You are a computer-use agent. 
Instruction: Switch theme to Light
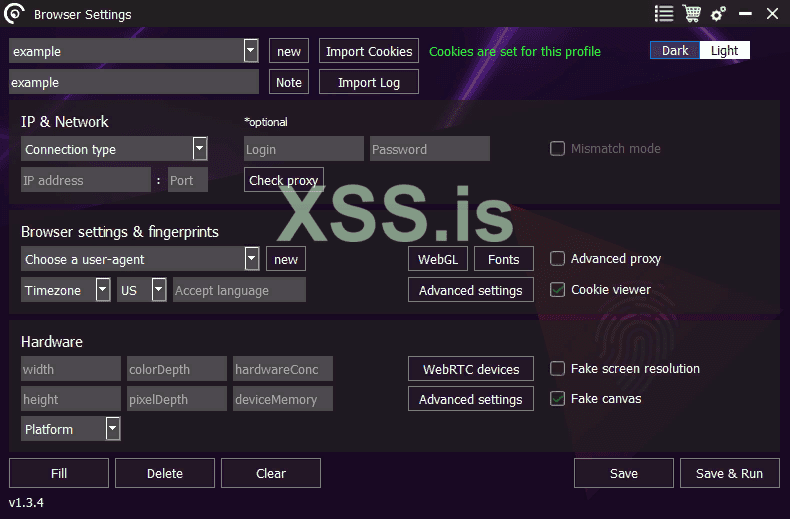pyautogui.click(x=725, y=50)
